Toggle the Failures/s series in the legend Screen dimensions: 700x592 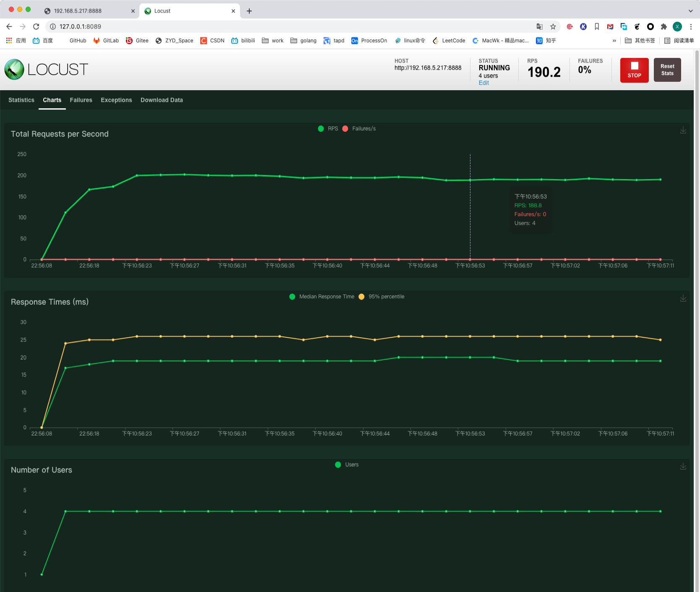click(359, 129)
